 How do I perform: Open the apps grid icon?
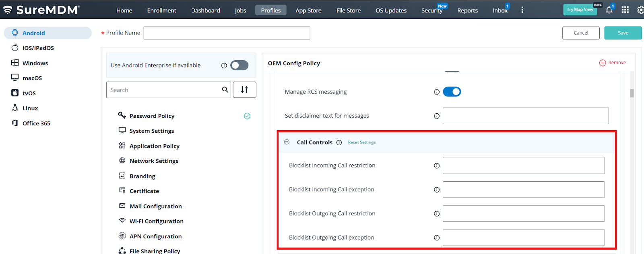(x=625, y=10)
